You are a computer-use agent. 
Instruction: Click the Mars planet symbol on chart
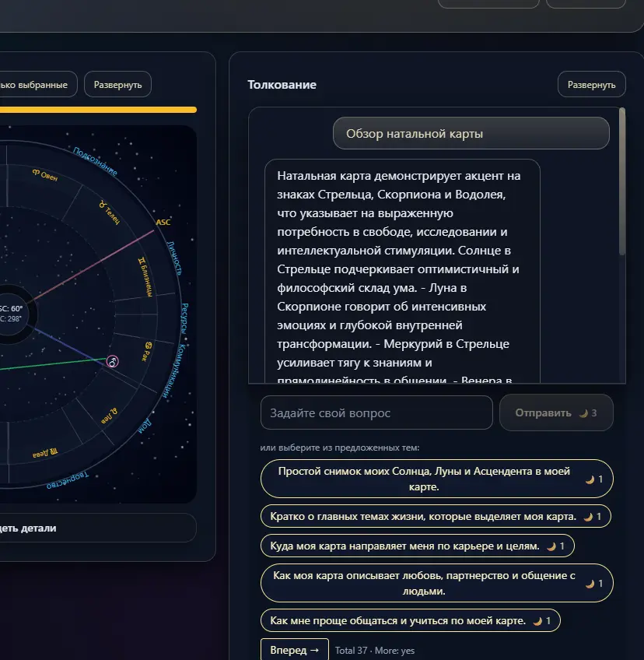tap(114, 362)
